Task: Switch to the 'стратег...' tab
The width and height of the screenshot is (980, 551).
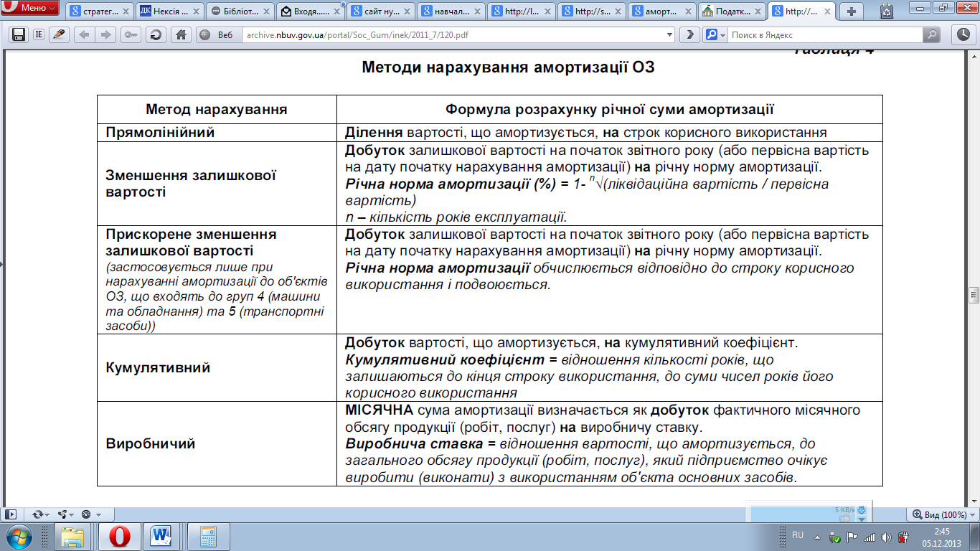Action: (100, 11)
